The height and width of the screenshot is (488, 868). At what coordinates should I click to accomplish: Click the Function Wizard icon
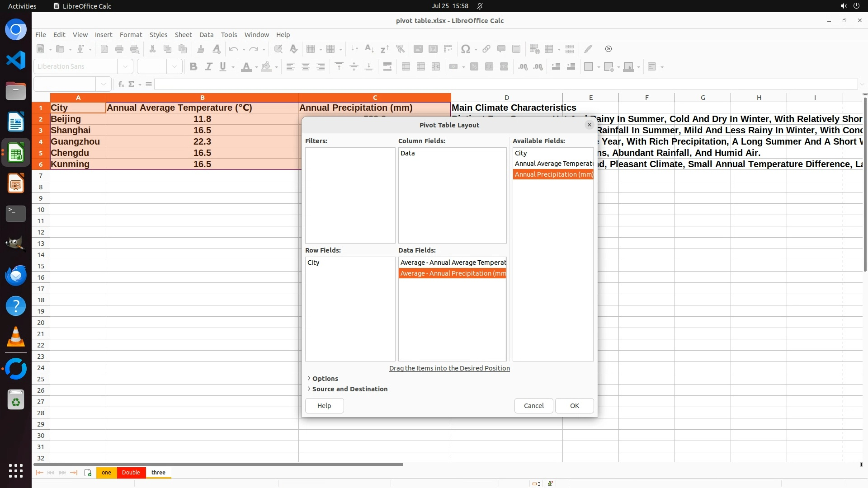[121, 84]
